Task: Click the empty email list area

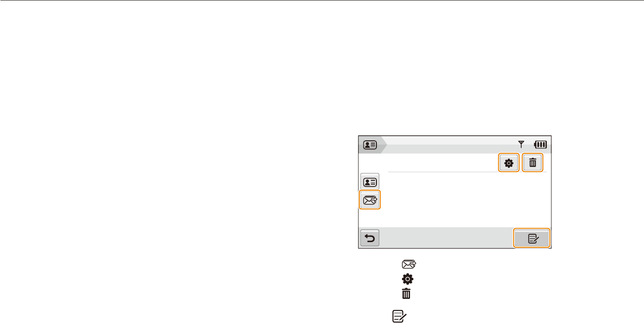Action: 468,199
